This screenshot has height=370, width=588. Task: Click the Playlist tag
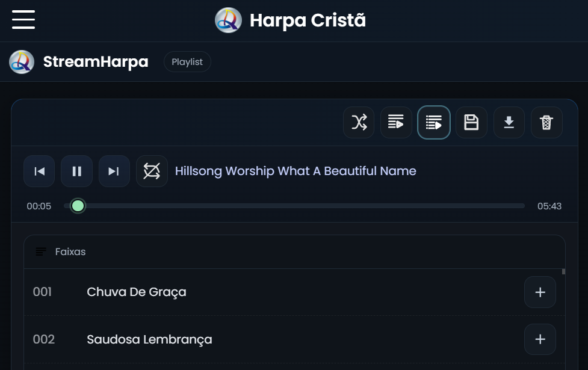187,62
